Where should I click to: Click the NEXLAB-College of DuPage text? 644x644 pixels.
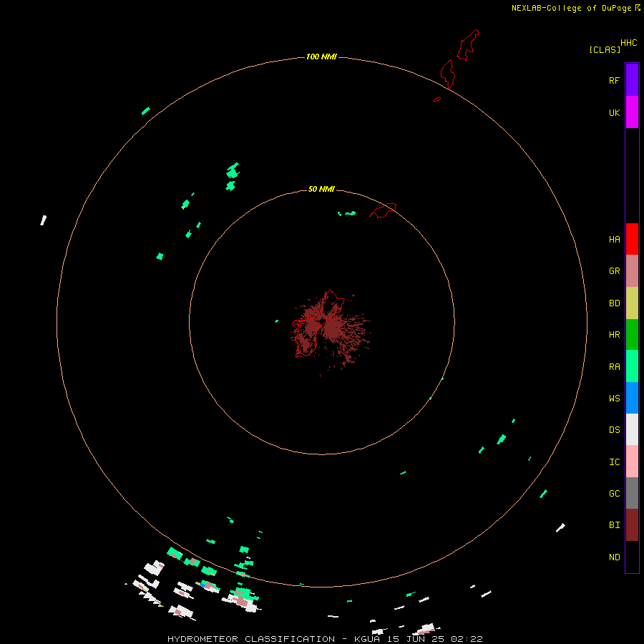(x=571, y=8)
